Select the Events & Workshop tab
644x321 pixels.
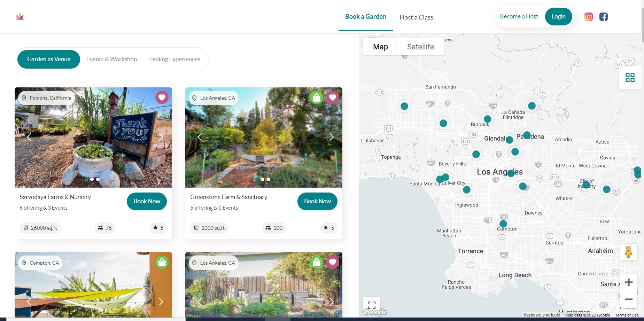[x=111, y=59]
